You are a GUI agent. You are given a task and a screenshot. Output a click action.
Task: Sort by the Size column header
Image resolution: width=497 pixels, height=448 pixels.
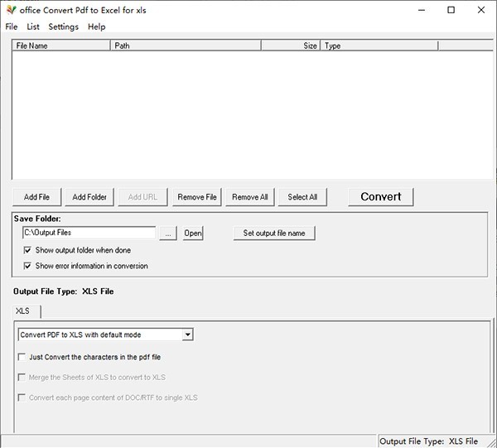pos(291,46)
